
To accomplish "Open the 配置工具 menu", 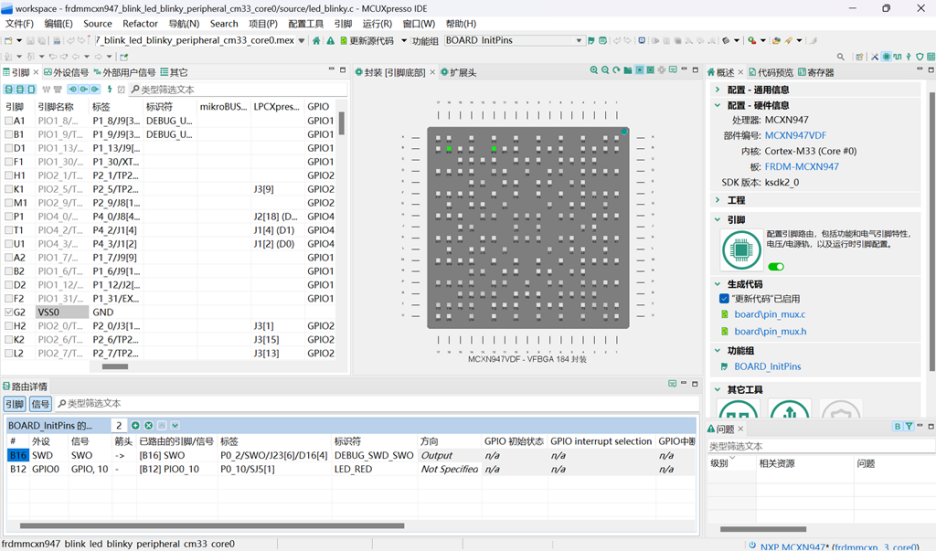I will tap(306, 24).
